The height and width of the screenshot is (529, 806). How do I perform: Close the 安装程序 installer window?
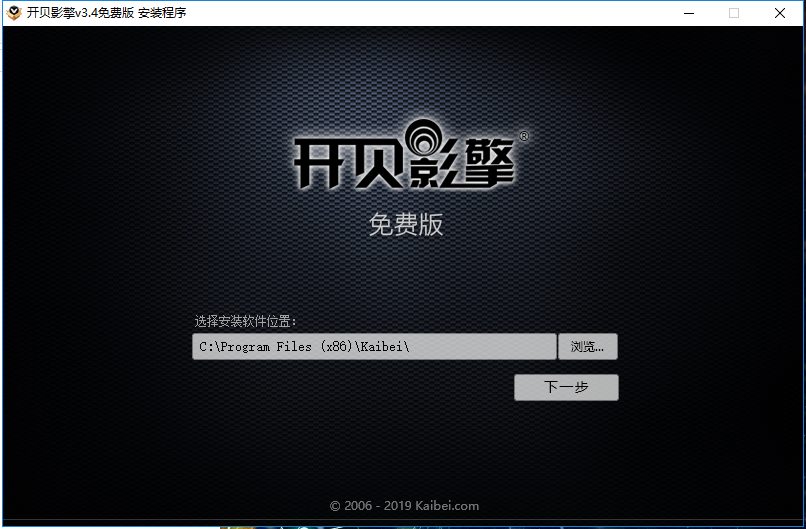coord(780,13)
